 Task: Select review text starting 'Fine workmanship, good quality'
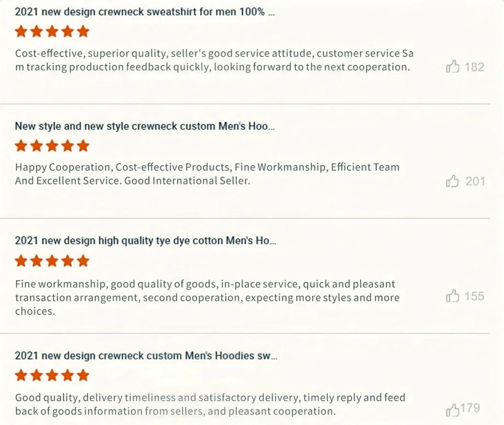pos(207,297)
